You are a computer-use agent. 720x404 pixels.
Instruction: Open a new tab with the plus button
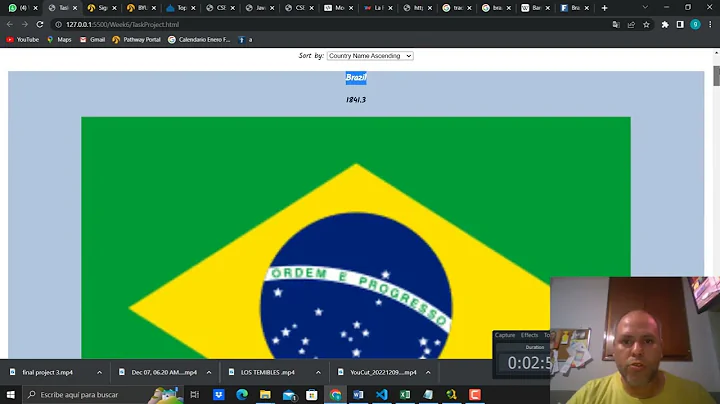pos(604,8)
